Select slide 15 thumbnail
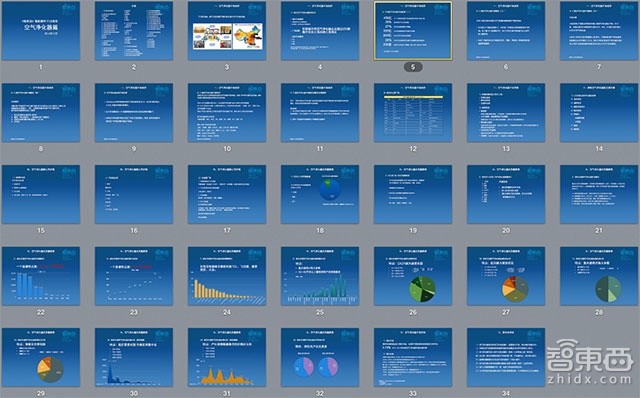The image size is (640, 398). pyautogui.click(x=41, y=194)
